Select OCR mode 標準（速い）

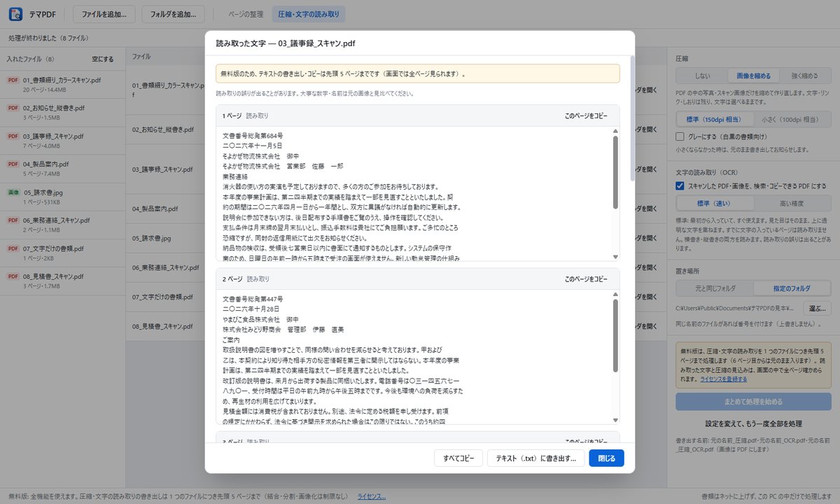[x=715, y=203]
